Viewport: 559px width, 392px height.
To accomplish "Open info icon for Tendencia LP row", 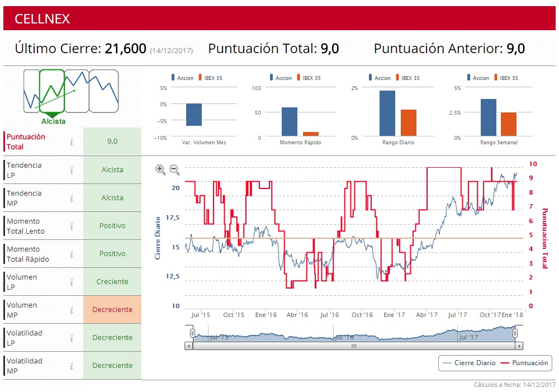I will [72, 170].
